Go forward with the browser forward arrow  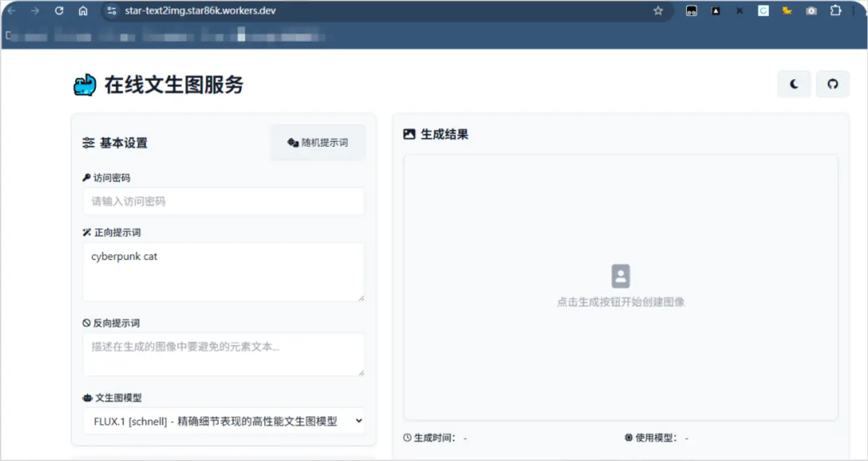34,11
